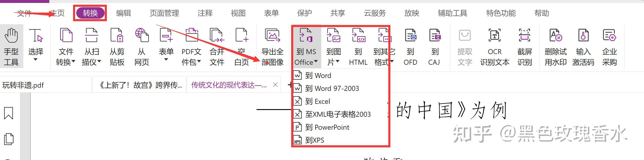Switch to document tab 《上新了！故宫》跨界传...
The width and height of the screenshot is (644, 160).
point(139,85)
